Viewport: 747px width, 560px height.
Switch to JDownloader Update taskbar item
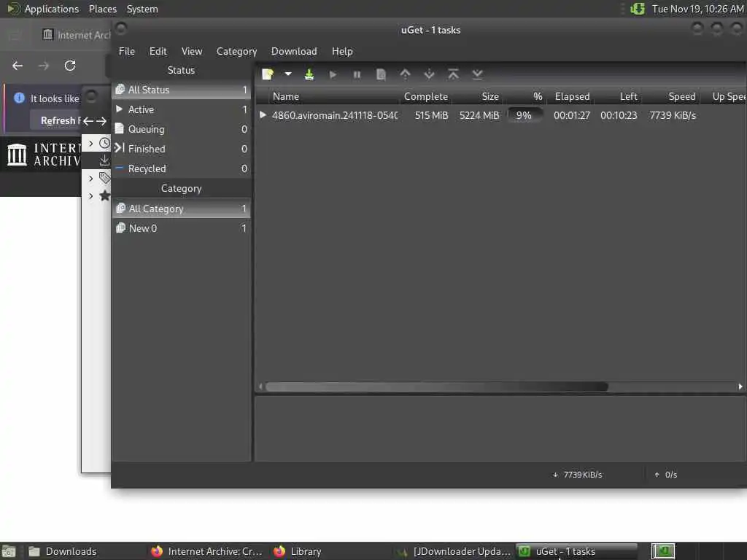pos(454,551)
